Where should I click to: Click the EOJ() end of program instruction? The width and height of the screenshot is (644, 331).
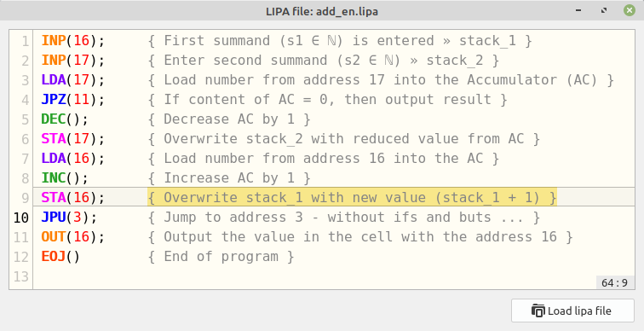click(x=60, y=257)
